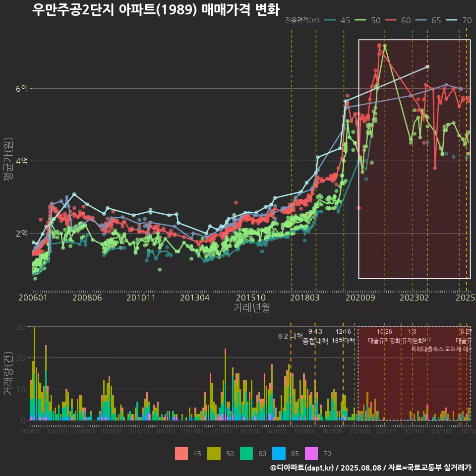The height and width of the screenshot is (476, 476).
Task: Click 200703 on the volume chart x-axis
Action: pos(57,431)
